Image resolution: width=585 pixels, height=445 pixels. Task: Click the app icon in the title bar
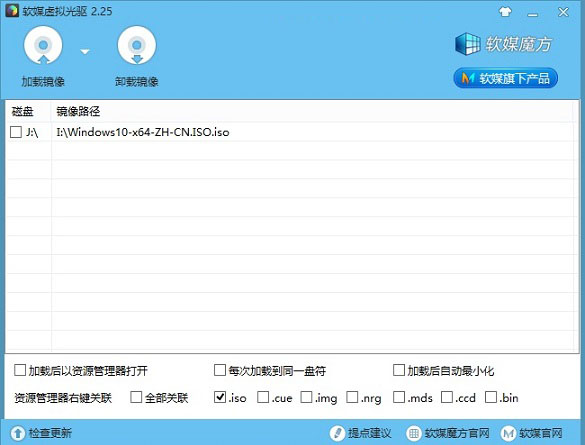tap(12, 11)
